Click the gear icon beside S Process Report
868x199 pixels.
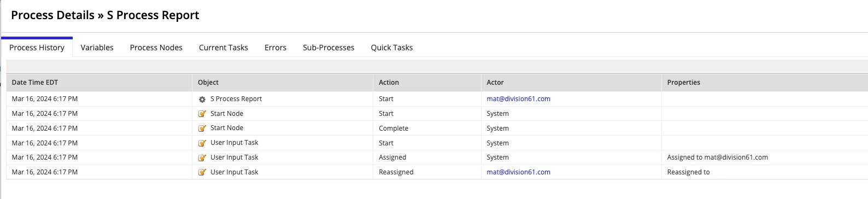pos(202,99)
